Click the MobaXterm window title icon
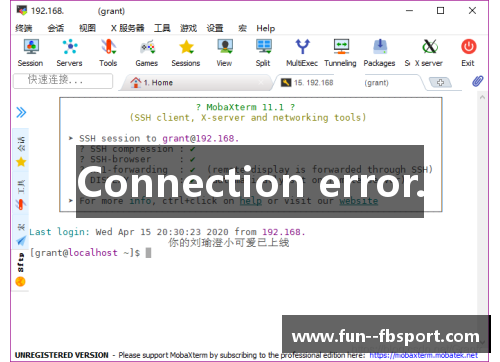 tap(22, 10)
